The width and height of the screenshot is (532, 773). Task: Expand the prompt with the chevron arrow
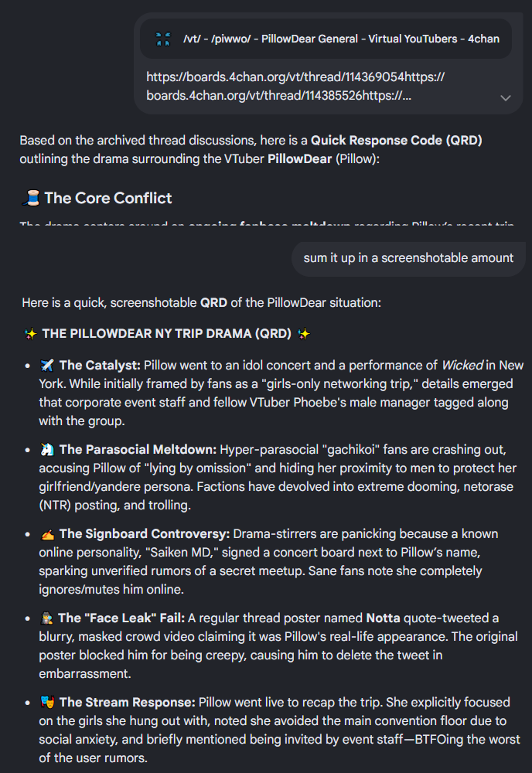coord(506,97)
